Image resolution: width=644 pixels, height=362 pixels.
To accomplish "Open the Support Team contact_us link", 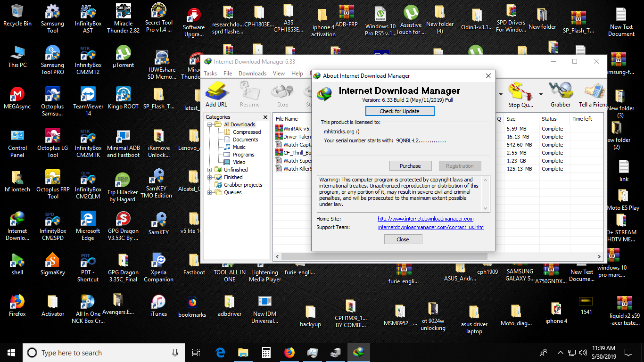I will pos(431,227).
